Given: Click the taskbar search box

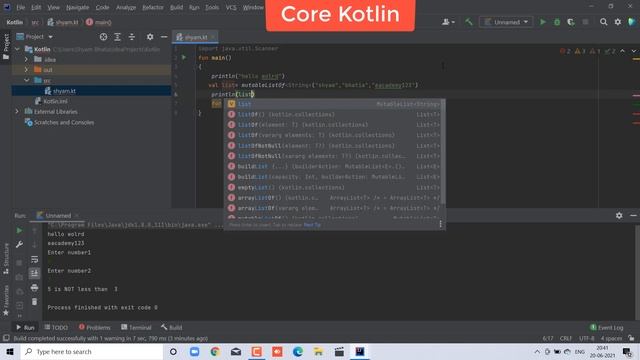Looking at the screenshot, I should [x=92, y=351].
